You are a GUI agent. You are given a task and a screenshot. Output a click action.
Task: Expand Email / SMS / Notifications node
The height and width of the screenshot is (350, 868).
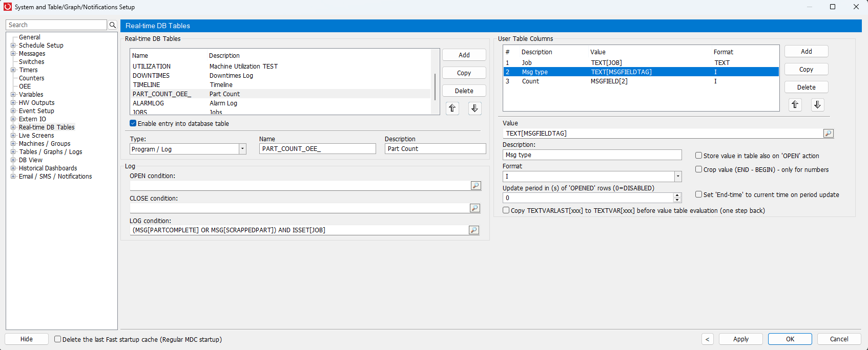tap(13, 177)
